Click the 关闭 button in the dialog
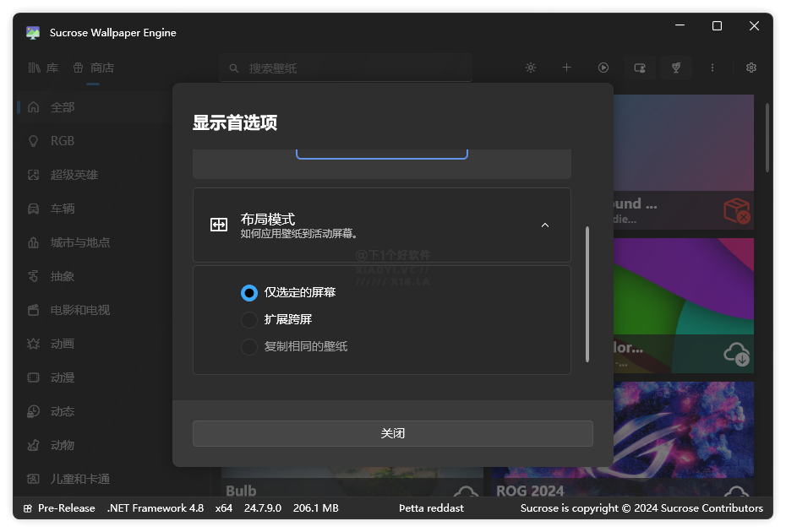The height and width of the screenshot is (532, 786). pyautogui.click(x=392, y=433)
